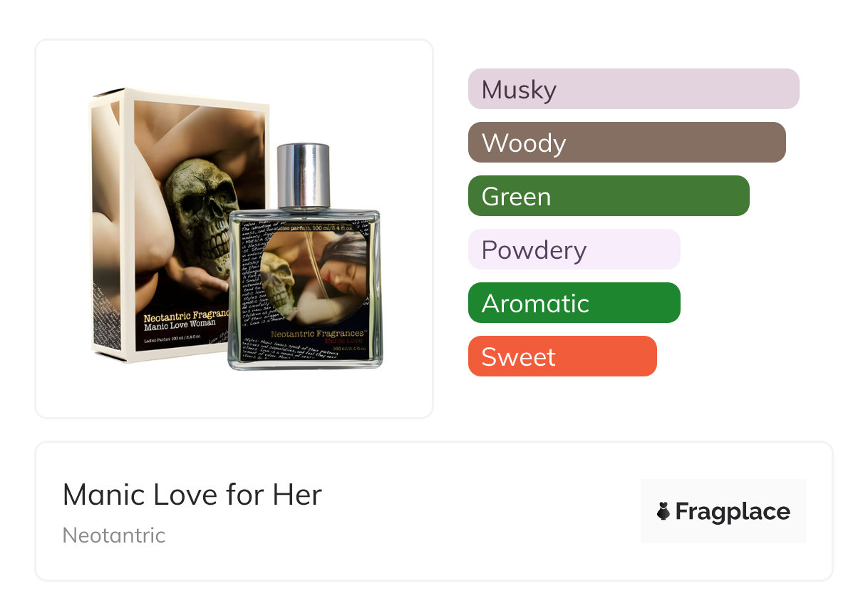Viewport: 868px width, 616px height.
Task: Click the silver bottle cap
Action: [x=303, y=175]
